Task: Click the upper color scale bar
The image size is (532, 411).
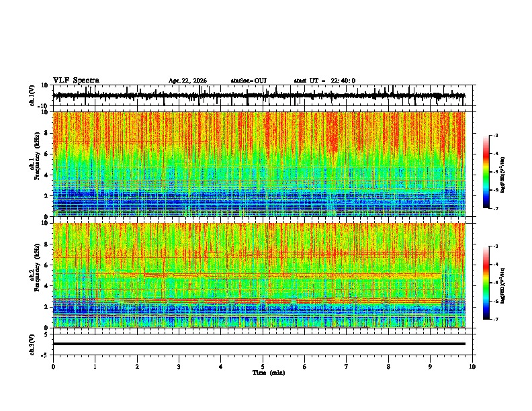Action: point(486,172)
